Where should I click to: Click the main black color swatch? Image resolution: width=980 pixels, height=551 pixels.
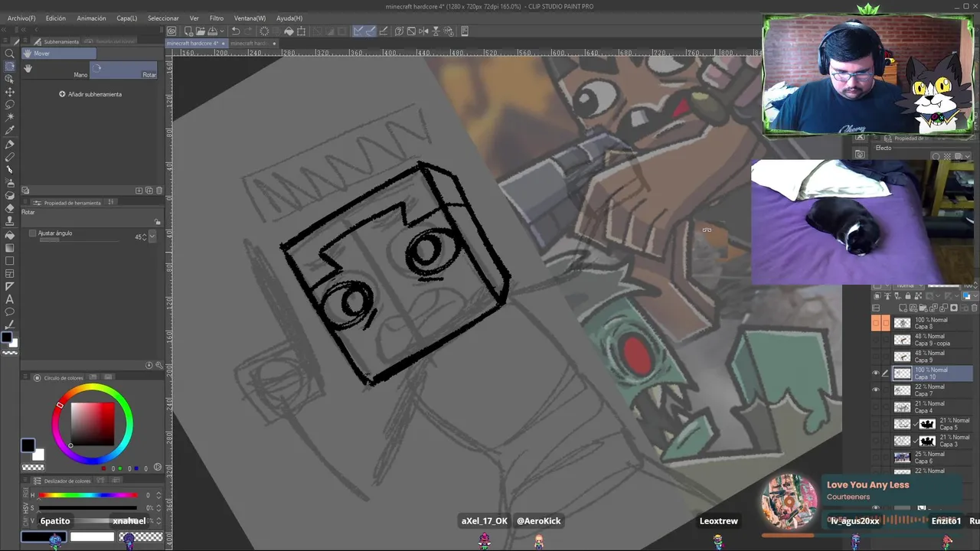point(28,445)
